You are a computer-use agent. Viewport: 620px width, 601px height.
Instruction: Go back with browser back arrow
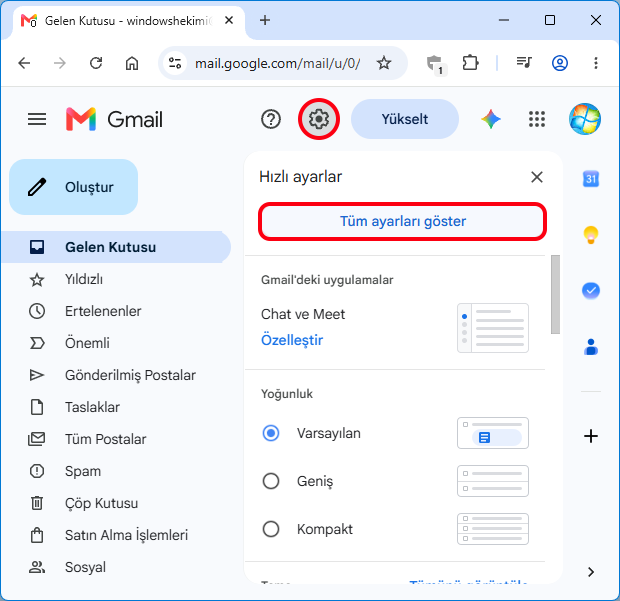tap(25, 63)
